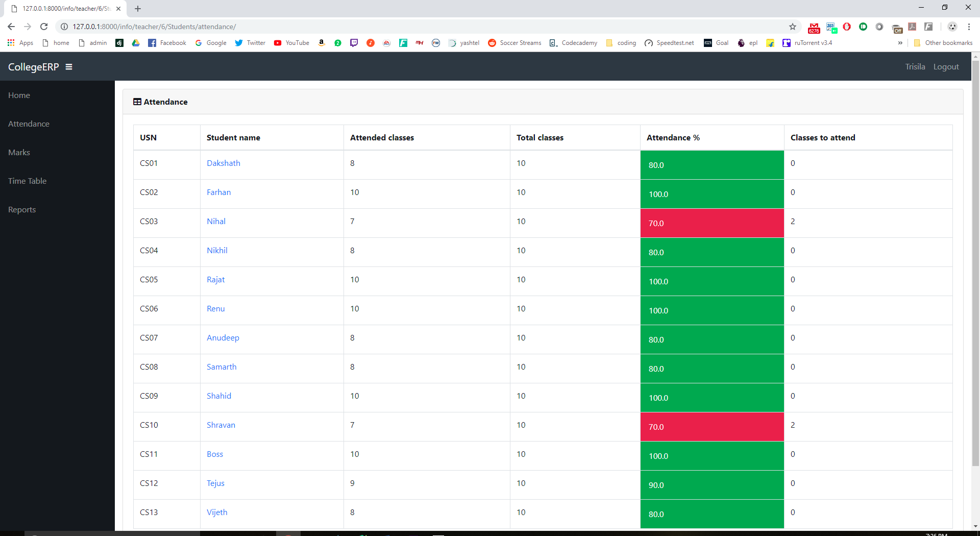Viewport: 980px width, 536px height.
Task: Open the Goal bookmark
Action: click(x=716, y=43)
